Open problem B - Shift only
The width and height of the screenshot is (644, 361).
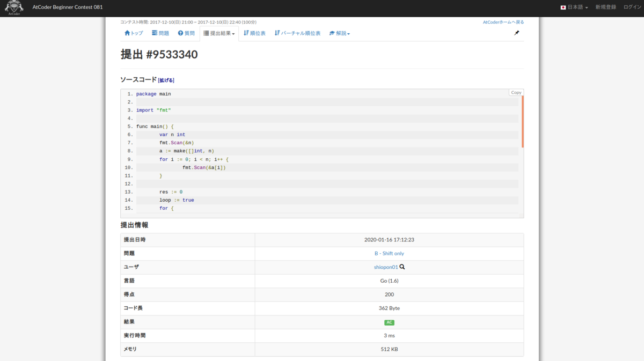(x=390, y=253)
